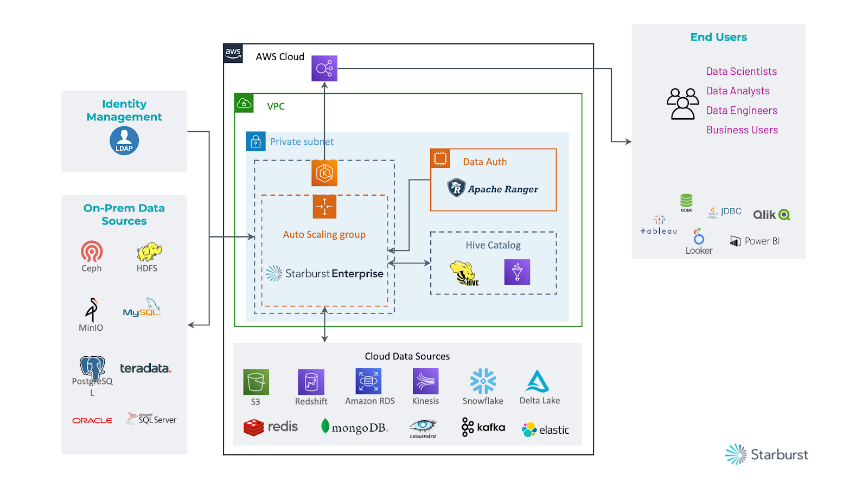Click the Data Engineers text
The image size is (868, 488).
click(x=742, y=111)
